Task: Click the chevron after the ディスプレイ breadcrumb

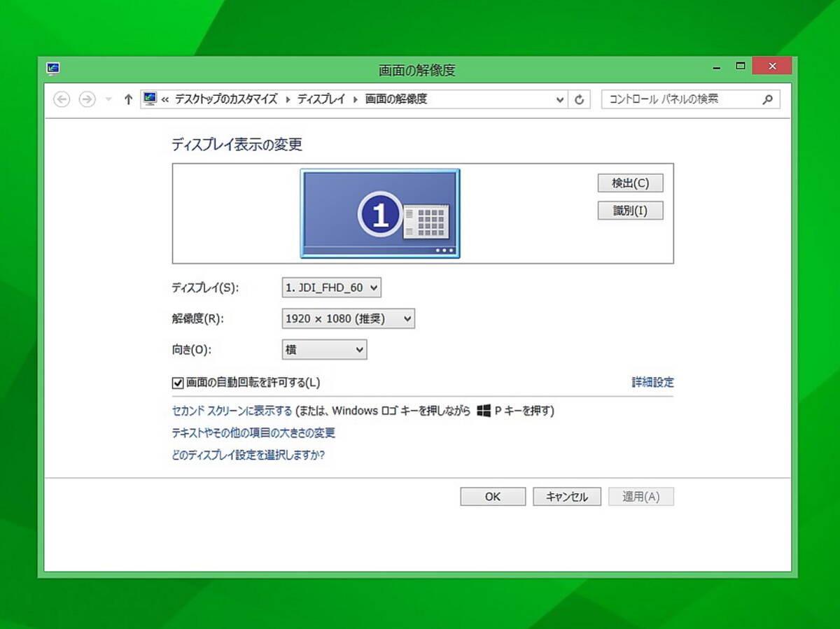Action: click(355, 99)
